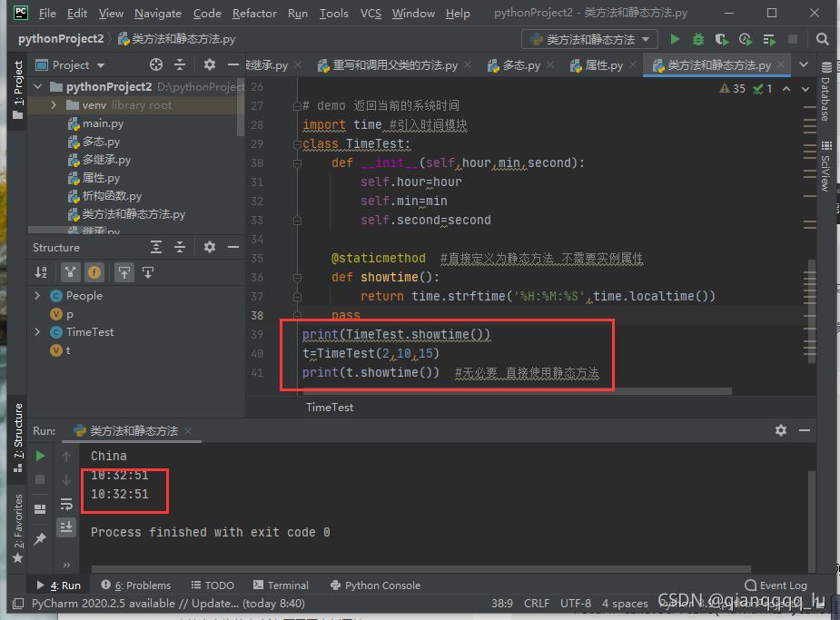Rerun program in Run panel
This screenshot has width=840, height=620.
[x=40, y=456]
